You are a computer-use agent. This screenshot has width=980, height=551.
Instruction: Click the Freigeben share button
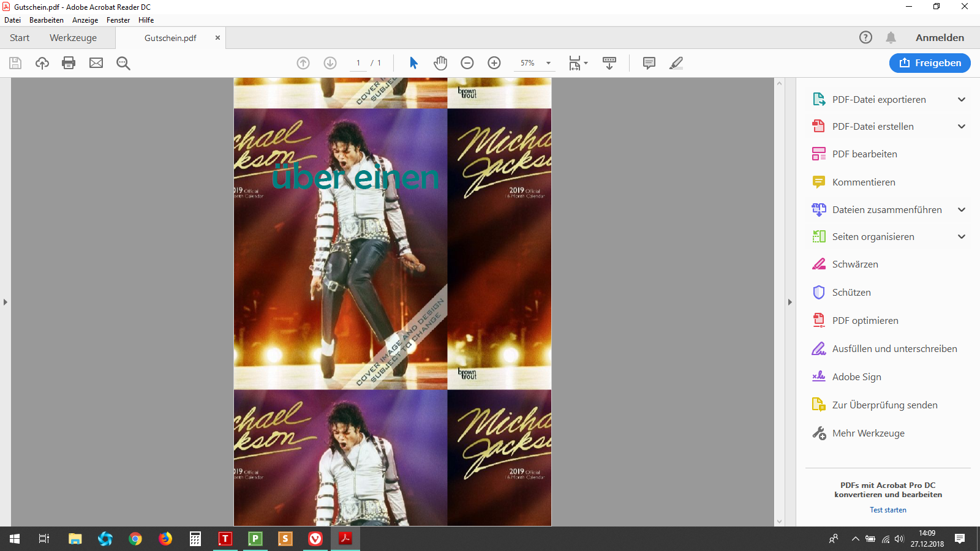pos(930,62)
